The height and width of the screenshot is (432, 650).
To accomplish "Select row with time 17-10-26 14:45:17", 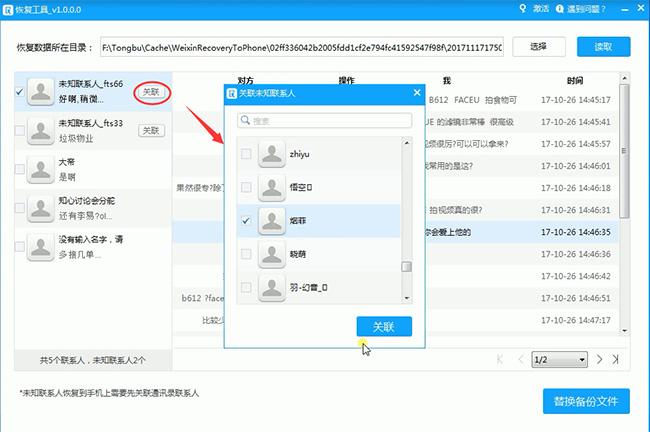I will coord(395,100).
